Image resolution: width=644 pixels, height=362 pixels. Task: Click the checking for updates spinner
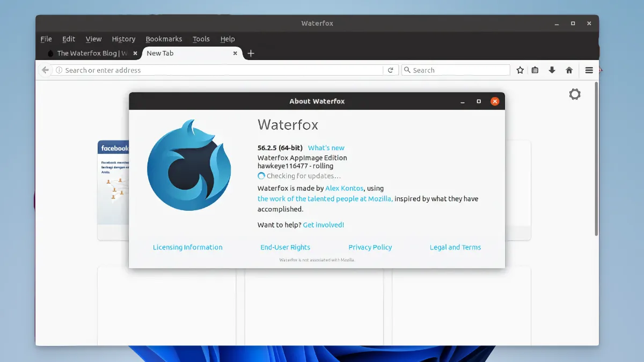pyautogui.click(x=261, y=175)
